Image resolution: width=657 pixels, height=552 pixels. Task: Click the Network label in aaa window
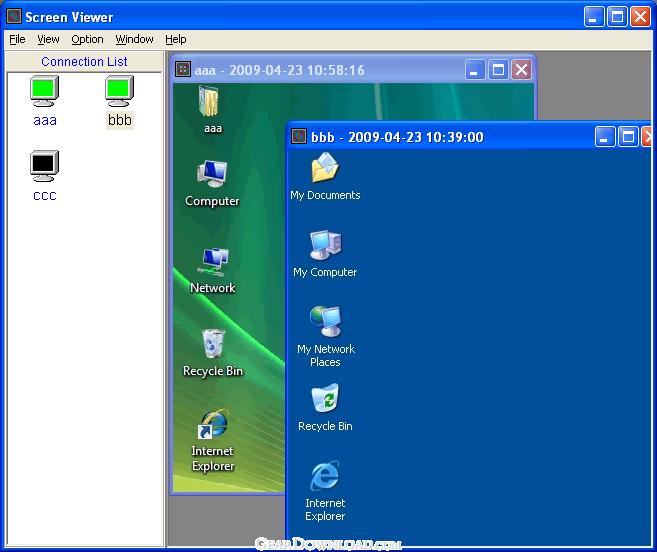(x=213, y=288)
